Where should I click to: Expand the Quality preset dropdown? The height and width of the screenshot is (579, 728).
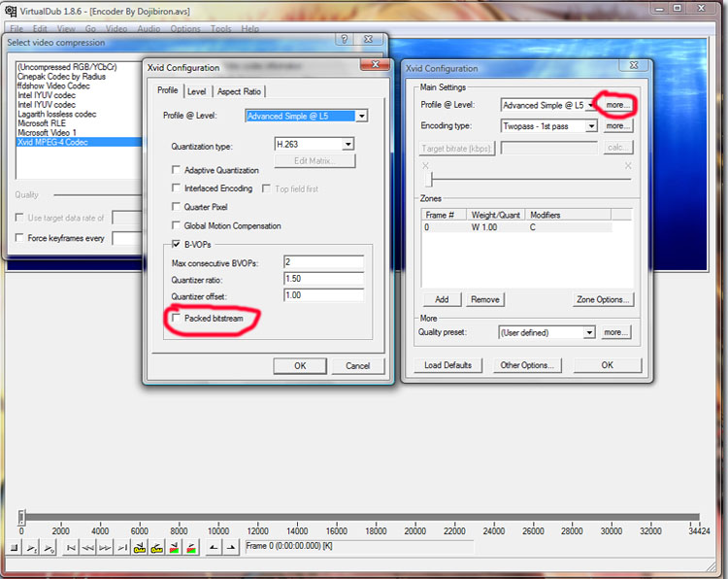589,332
